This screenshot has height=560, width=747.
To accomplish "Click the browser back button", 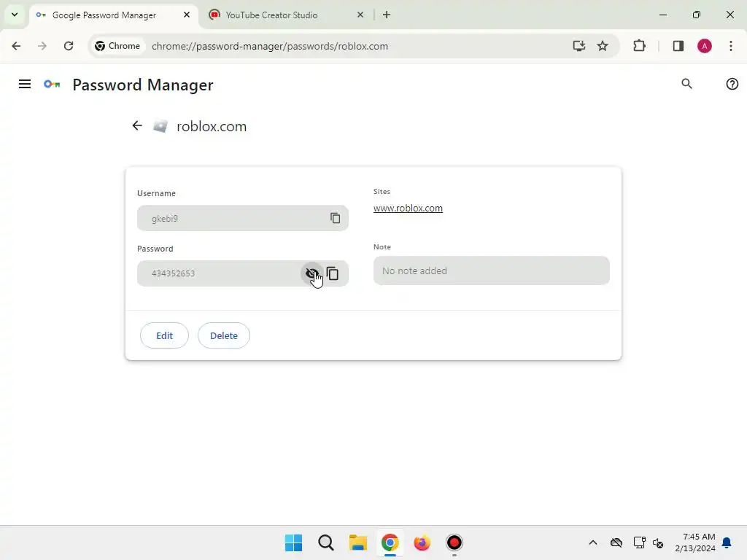I will pos(16,46).
